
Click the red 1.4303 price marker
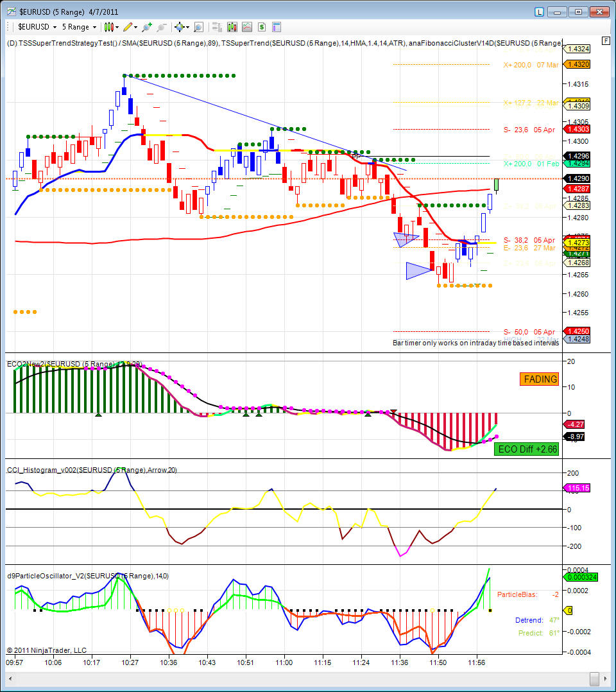pyautogui.click(x=578, y=129)
